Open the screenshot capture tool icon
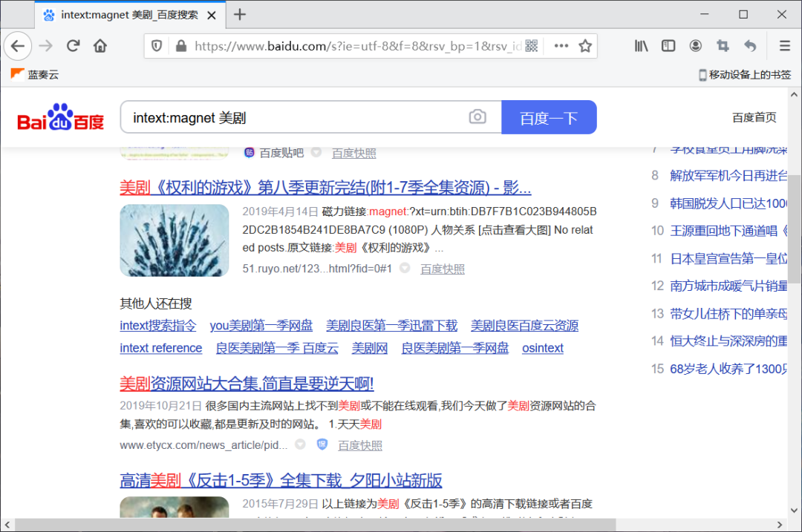Screen dimensions: 802x532 tap(722, 45)
